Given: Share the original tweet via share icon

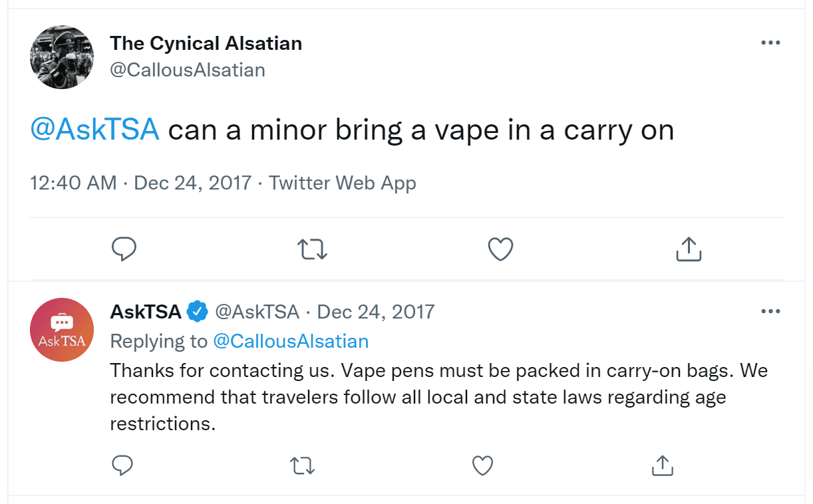Looking at the screenshot, I should [x=689, y=249].
